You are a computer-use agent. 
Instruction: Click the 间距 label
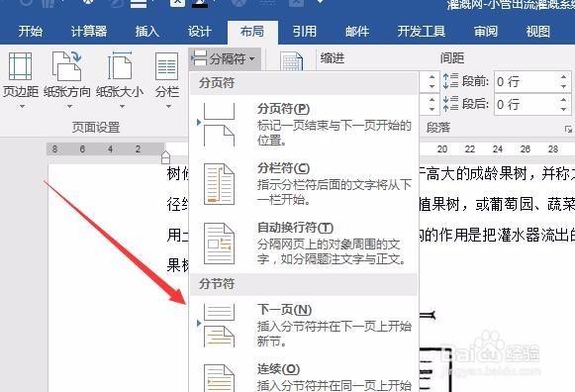click(x=452, y=57)
